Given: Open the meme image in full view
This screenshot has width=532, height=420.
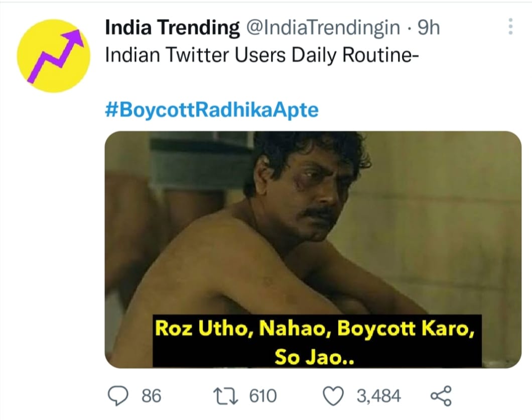Looking at the screenshot, I should (x=313, y=226).
